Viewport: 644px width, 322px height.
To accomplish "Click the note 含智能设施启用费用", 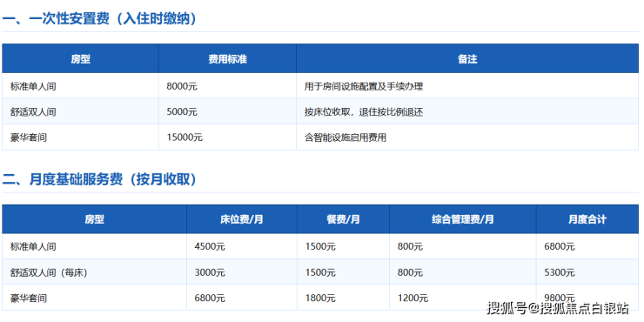I will (x=345, y=138).
